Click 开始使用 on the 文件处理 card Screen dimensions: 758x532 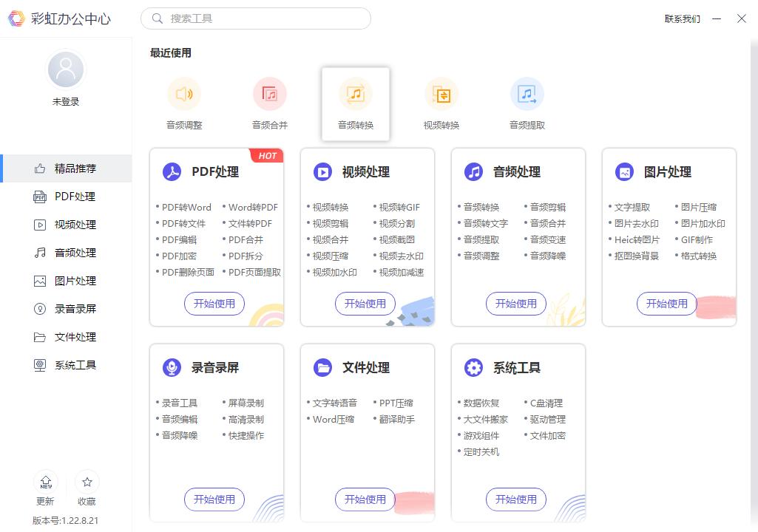pos(365,499)
